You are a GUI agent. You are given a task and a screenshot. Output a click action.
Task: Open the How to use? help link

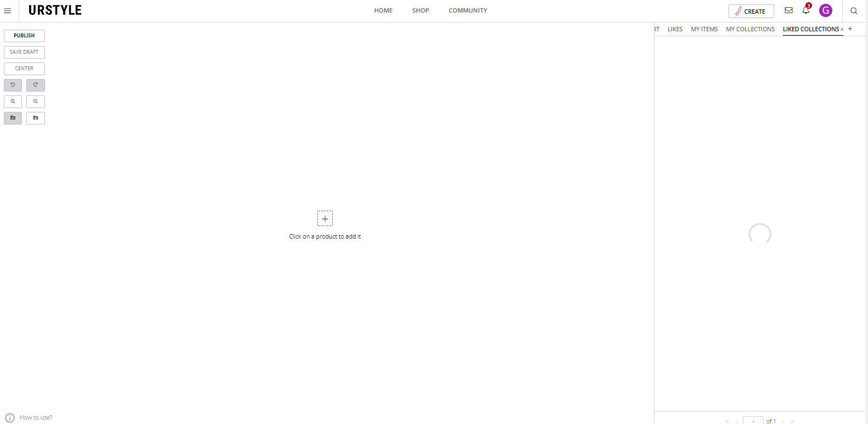(36, 417)
